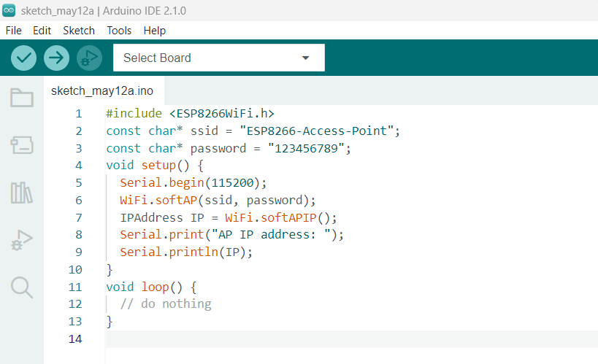The image size is (598, 364).
Task: Click the Upload arrow button
Action: click(56, 58)
